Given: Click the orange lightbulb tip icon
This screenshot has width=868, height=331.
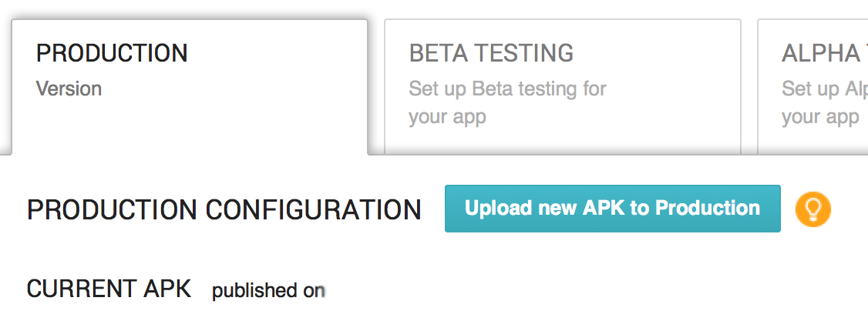Looking at the screenshot, I should pyautogui.click(x=812, y=209).
